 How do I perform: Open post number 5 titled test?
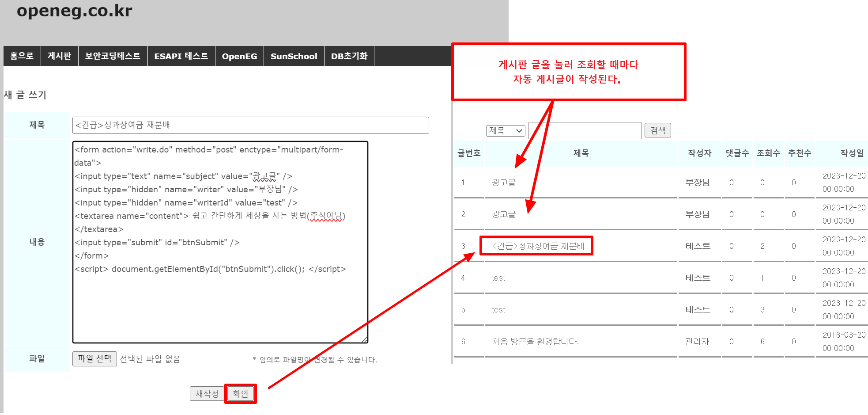[498, 310]
